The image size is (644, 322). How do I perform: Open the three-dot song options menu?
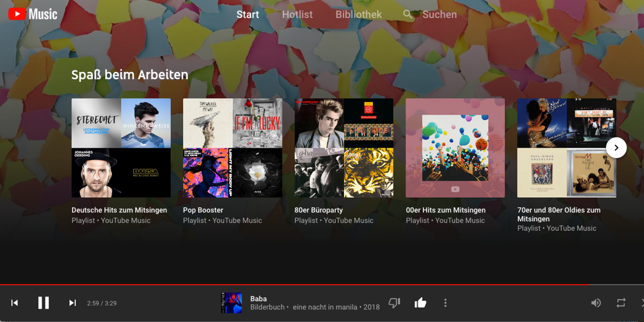coord(445,303)
